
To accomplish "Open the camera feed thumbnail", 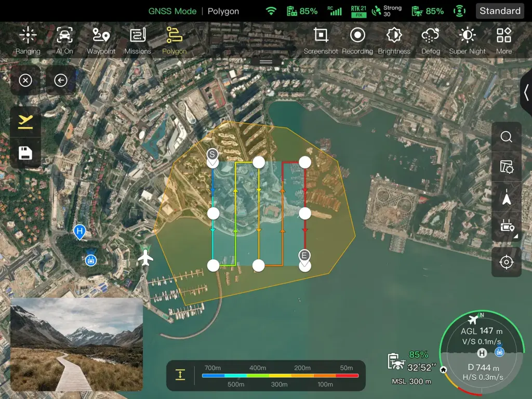I will (76, 344).
